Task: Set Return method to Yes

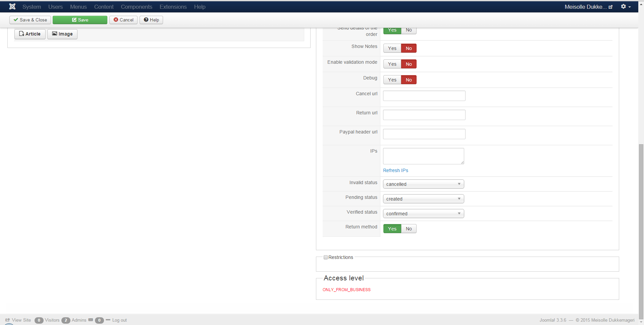Action: pyautogui.click(x=392, y=229)
